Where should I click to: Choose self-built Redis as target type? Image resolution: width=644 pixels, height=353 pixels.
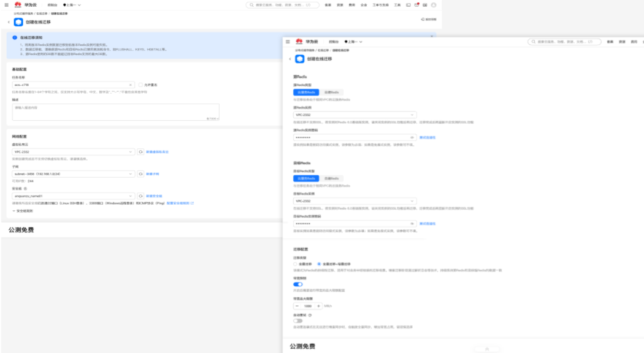331,178
